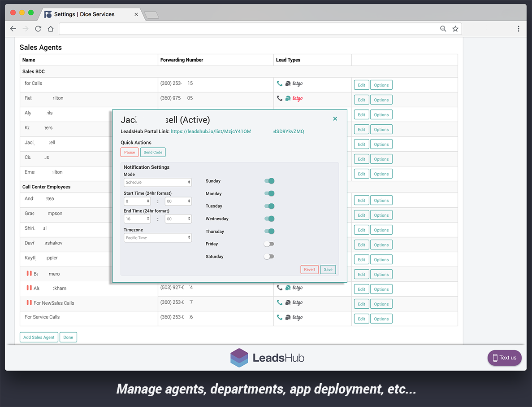This screenshot has height=407, width=532.
Task: Click Edit for For Service Calls row
Action: (361, 319)
